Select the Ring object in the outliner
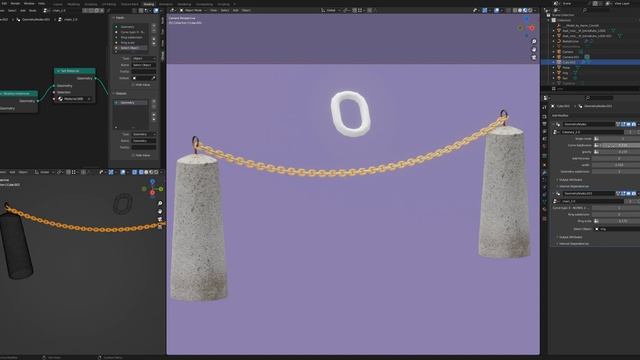Image resolution: width=640 pixels, height=360 pixels. coord(565,73)
